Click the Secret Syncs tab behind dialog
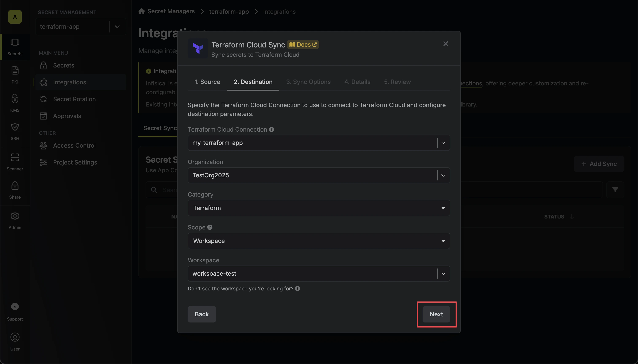This screenshot has height=364, width=638. coord(160,128)
